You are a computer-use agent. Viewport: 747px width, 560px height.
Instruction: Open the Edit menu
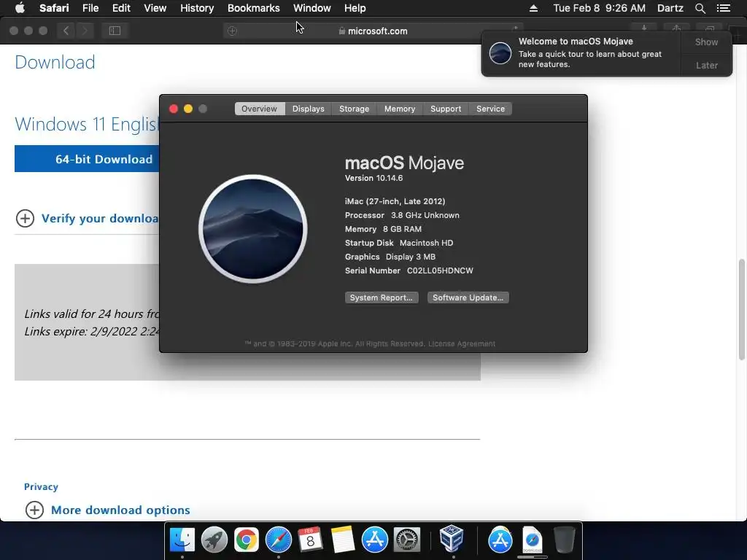pos(121,8)
